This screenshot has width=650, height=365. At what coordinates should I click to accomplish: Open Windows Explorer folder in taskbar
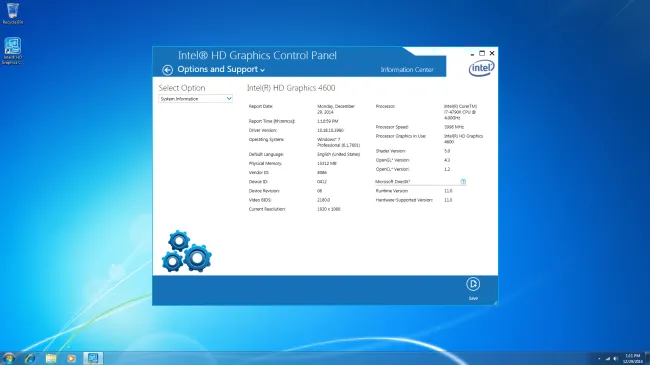coord(51,358)
